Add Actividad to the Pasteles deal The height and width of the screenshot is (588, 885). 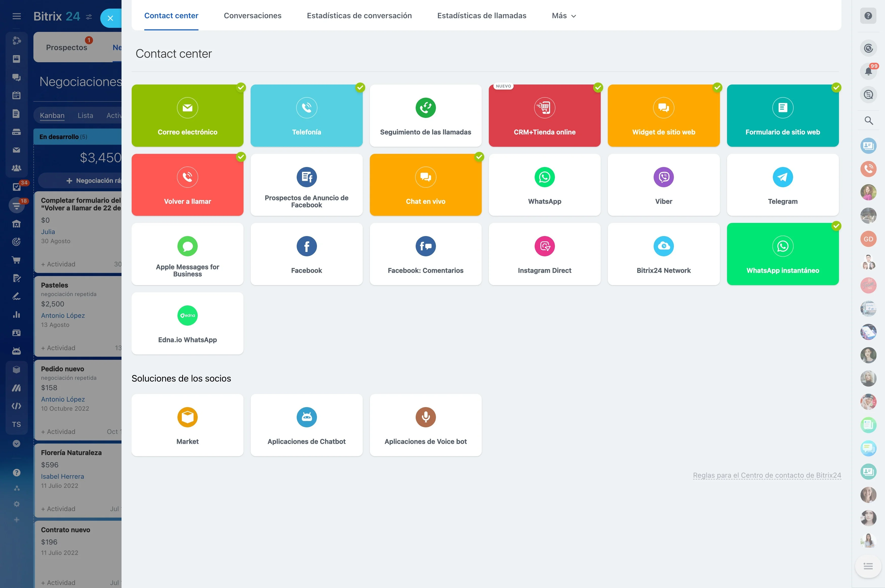coord(58,348)
